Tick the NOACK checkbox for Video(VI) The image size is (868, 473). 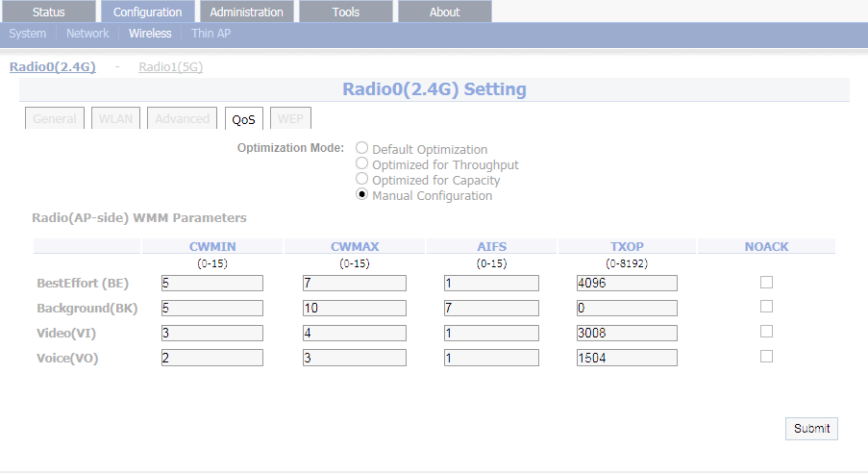(x=766, y=332)
